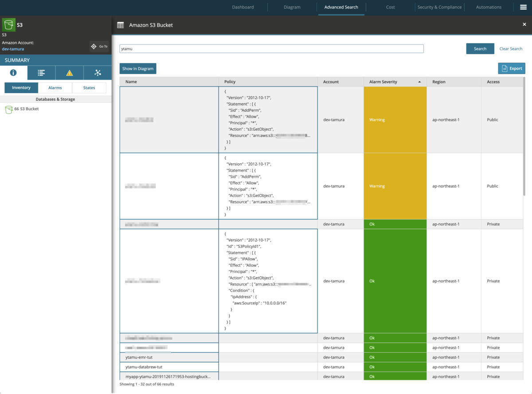The image size is (532, 394).
Task: Sort by the Policy column header
Action: (268, 82)
